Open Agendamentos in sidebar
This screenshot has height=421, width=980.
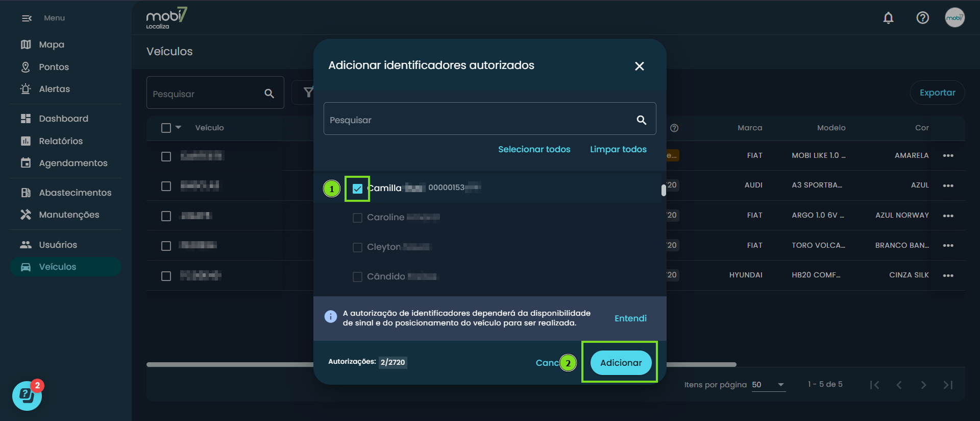[x=65, y=163]
